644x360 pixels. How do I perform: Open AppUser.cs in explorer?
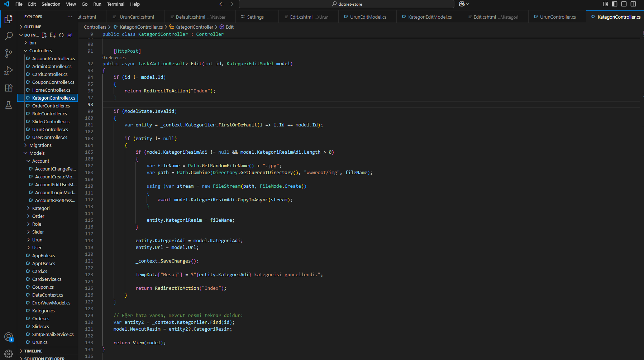[47, 263]
